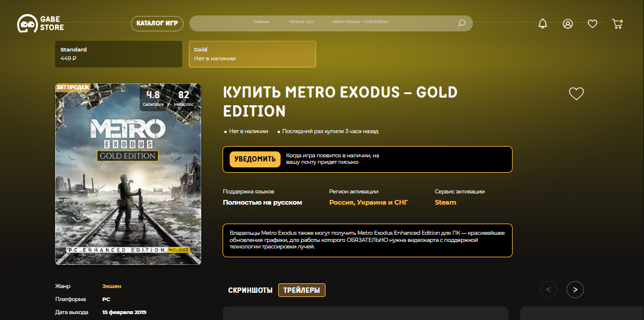Viewport: 644px width, 320px height.
Task: Click the '15 февраля 2019' release date
Action: tap(124, 312)
